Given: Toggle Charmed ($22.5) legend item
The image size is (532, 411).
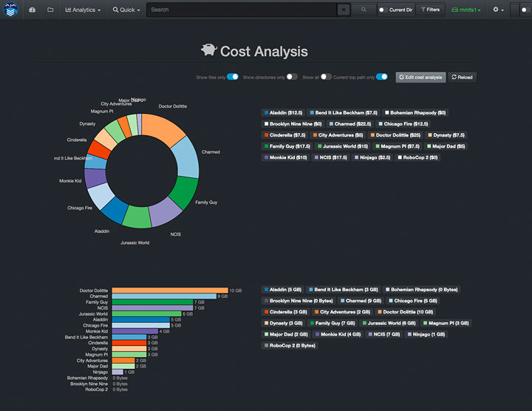Looking at the screenshot, I should pos(350,124).
